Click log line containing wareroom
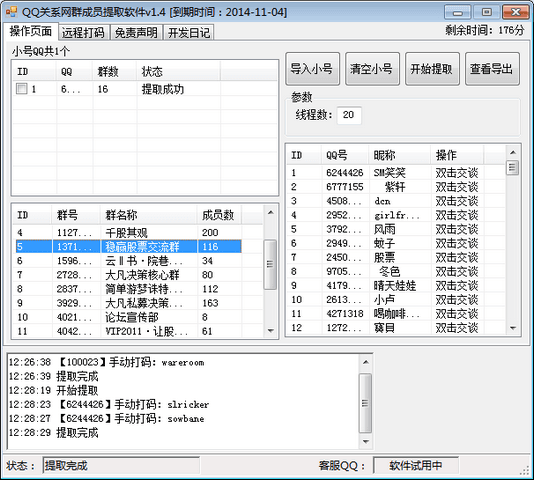This screenshot has height=480, width=534. [107, 362]
